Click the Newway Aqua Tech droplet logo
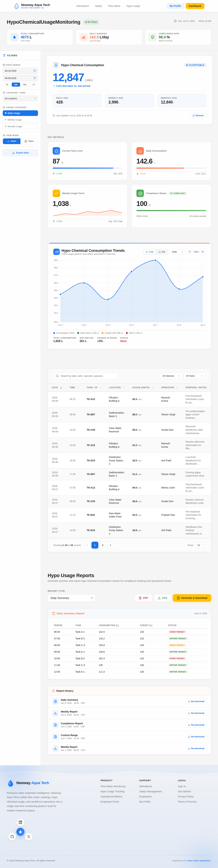This screenshot has width=218, height=868. pyautogui.click(x=17, y=6)
